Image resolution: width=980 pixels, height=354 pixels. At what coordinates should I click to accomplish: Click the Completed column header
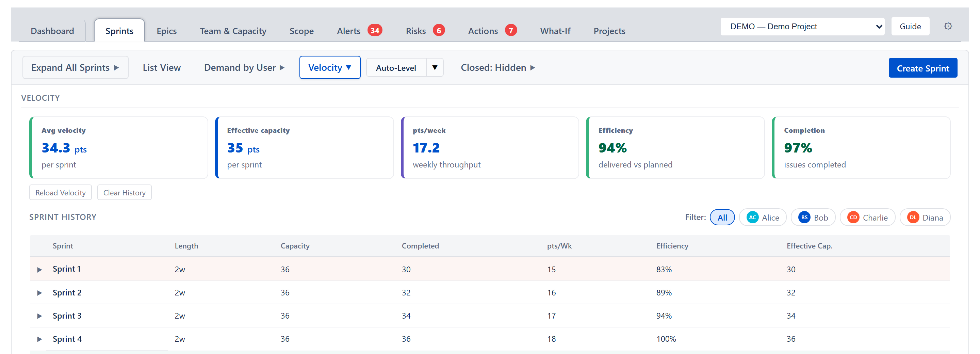click(x=420, y=246)
